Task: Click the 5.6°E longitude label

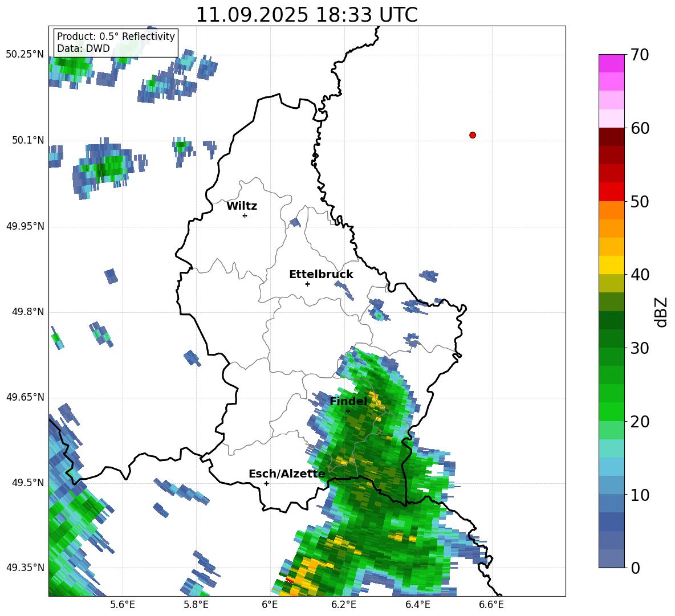Action: click(x=123, y=605)
